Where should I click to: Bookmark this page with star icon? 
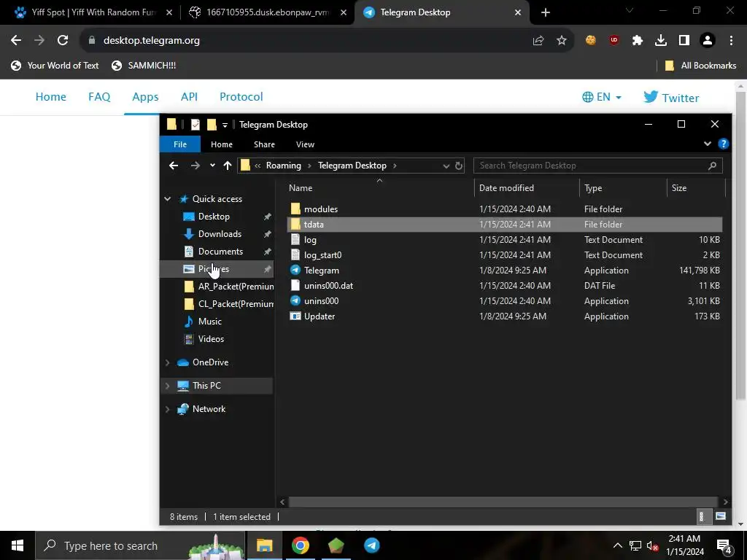pos(562,41)
